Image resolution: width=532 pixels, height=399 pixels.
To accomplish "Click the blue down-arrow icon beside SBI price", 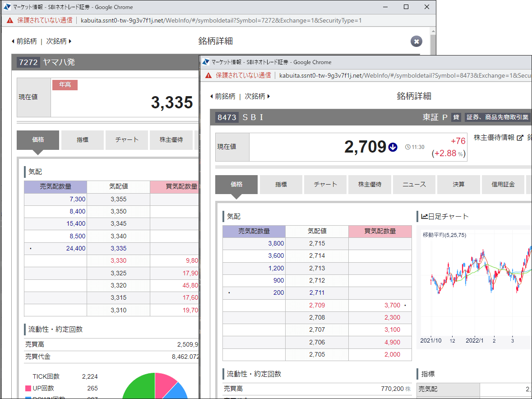I will click(393, 147).
